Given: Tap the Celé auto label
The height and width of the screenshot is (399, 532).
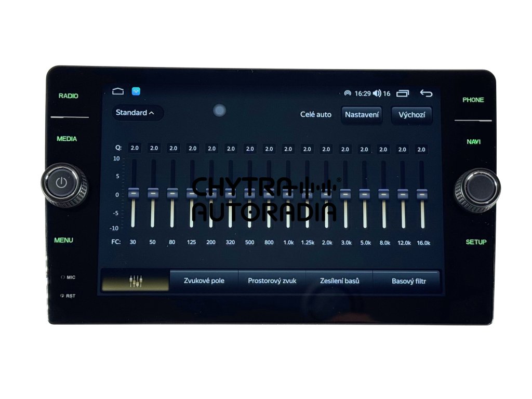Looking at the screenshot, I should (315, 115).
